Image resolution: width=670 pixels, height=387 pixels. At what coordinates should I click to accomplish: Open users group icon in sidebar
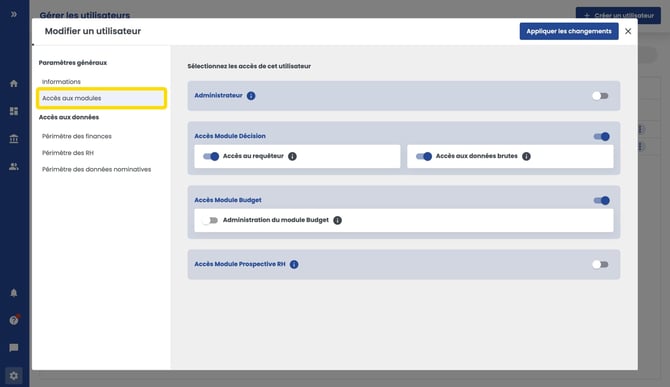point(14,167)
